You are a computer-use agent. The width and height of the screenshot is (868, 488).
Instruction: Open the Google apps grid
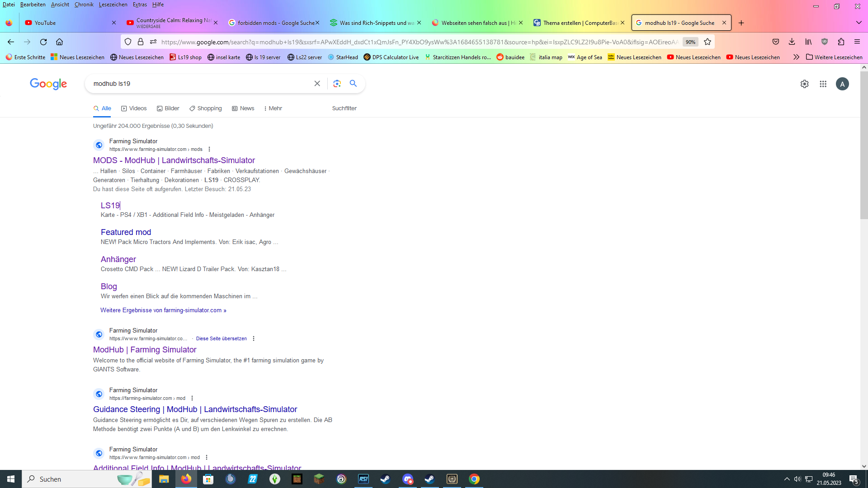click(x=823, y=84)
